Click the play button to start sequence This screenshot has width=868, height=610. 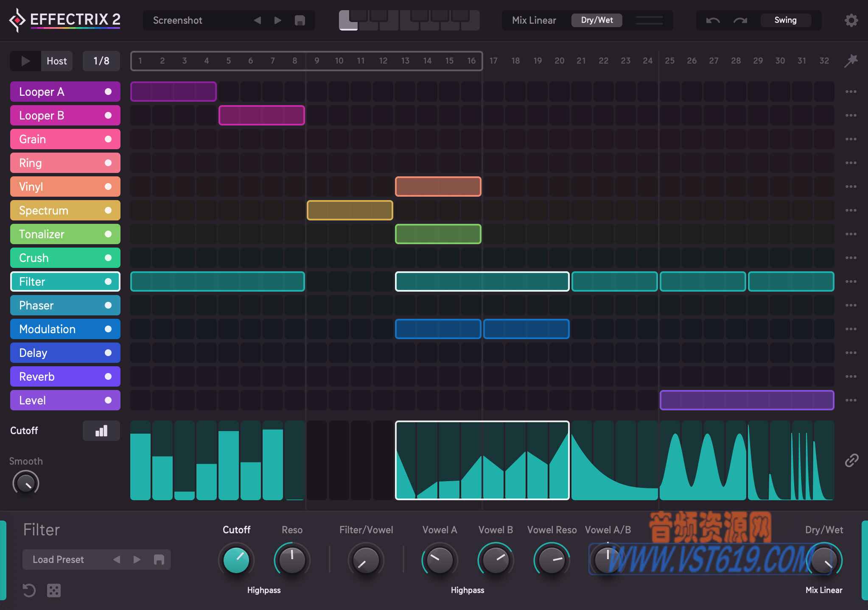[x=25, y=61]
